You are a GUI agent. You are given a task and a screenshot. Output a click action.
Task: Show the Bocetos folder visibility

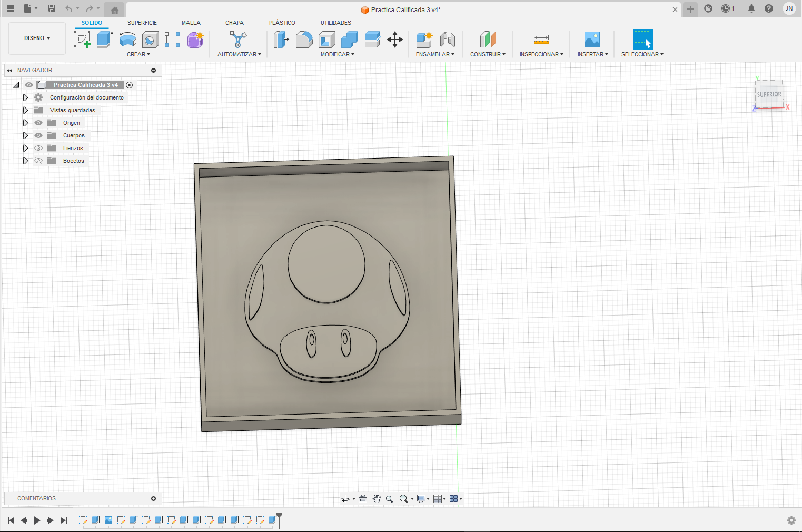click(38, 161)
